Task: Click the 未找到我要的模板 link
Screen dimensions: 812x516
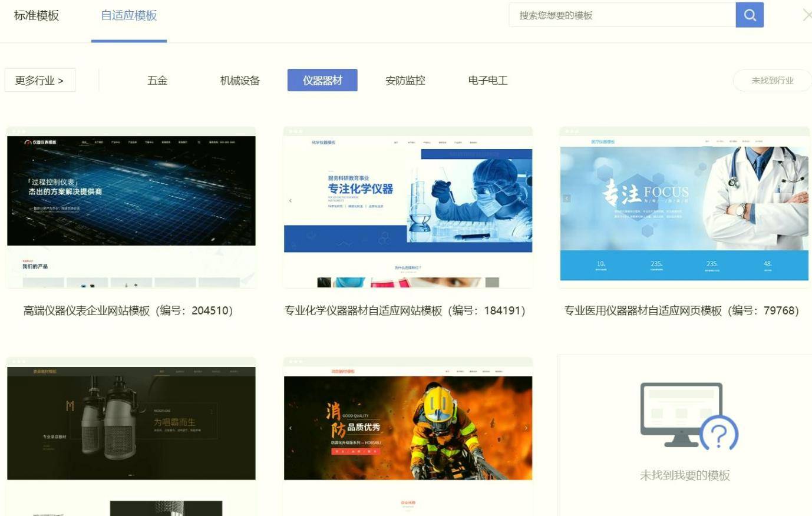Action: coord(685,475)
